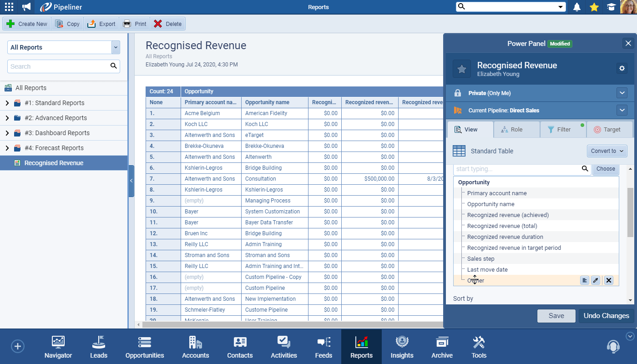The image size is (637, 364).
Task: Open the Convert to dropdown
Action: [x=607, y=151]
